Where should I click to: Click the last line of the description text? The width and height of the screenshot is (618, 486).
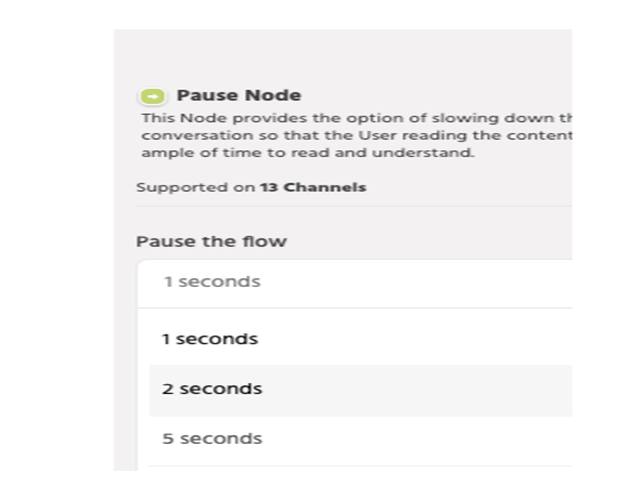coord(306,154)
